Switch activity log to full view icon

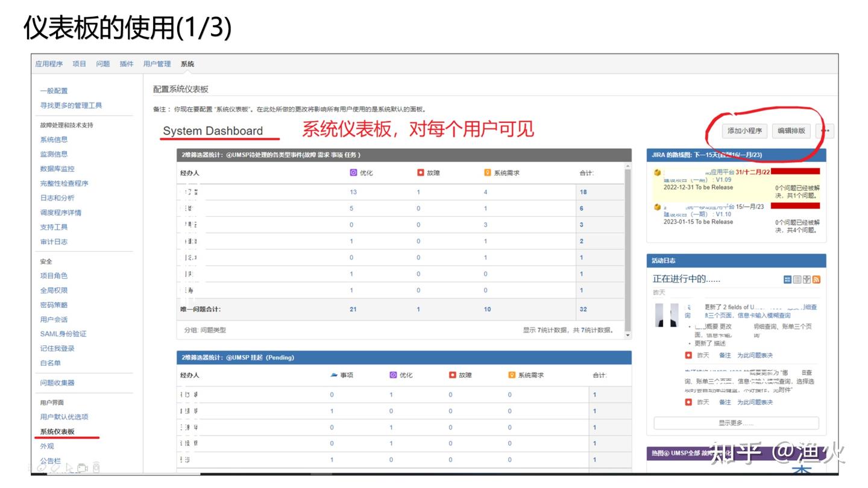[x=787, y=280]
